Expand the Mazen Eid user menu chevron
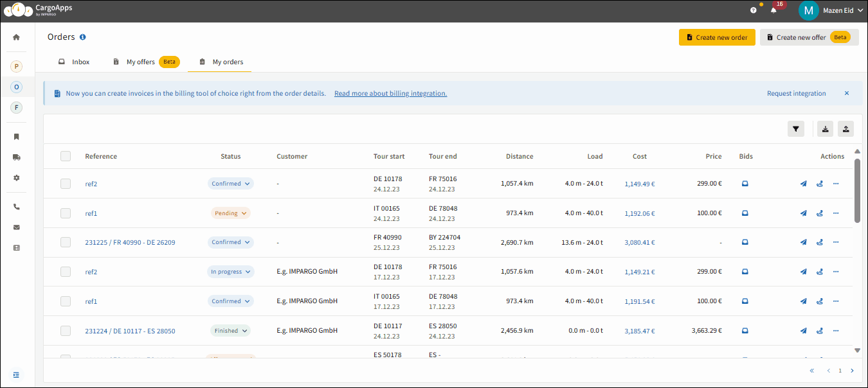868x388 pixels. tap(860, 10)
